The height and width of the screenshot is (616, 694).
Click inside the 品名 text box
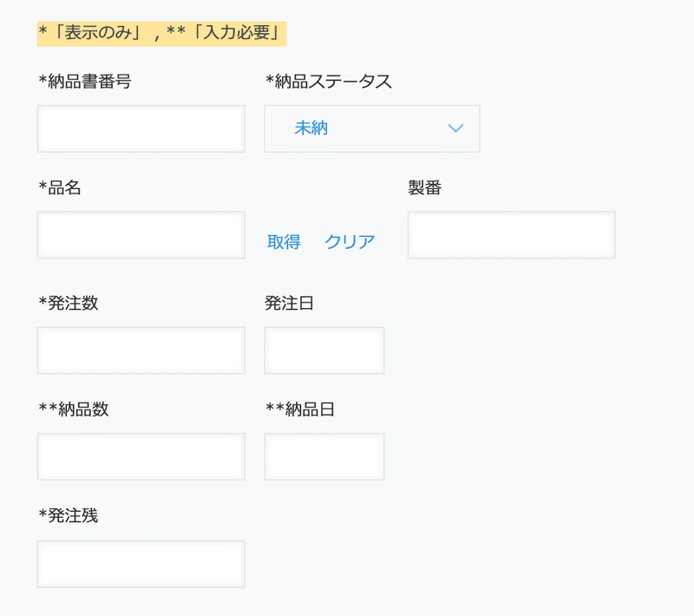tap(141, 235)
